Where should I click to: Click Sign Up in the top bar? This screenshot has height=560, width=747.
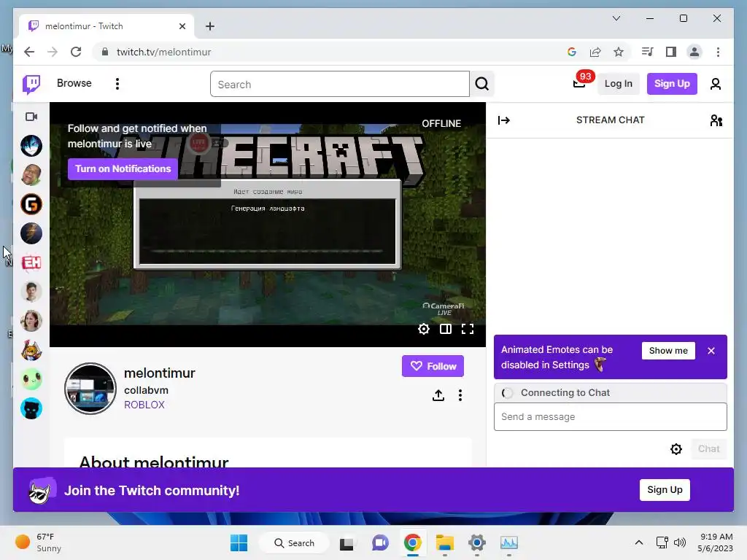click(x=672, y=84)
